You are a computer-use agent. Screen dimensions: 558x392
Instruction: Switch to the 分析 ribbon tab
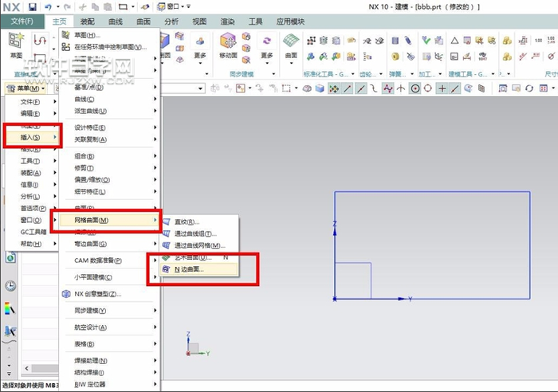171,22
